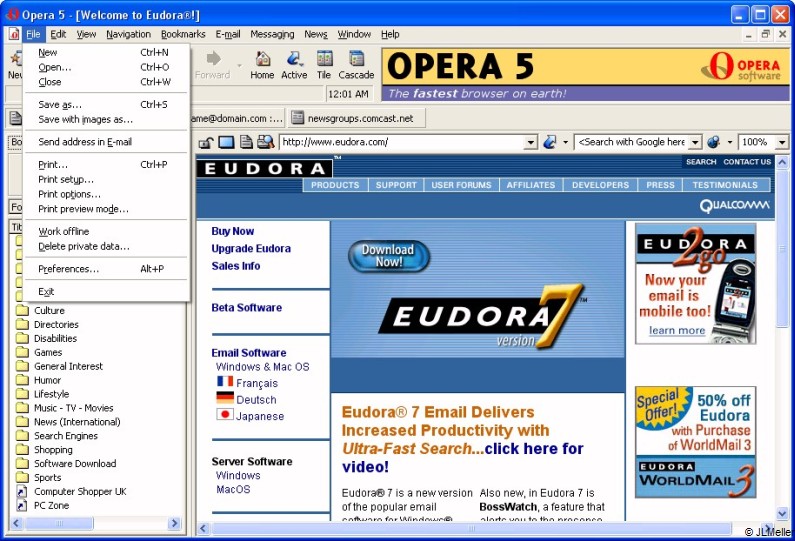Open Preferences... from File menu
Viewport: 795px width, 541px height.
pyautogui.click(x=106, y=269)
